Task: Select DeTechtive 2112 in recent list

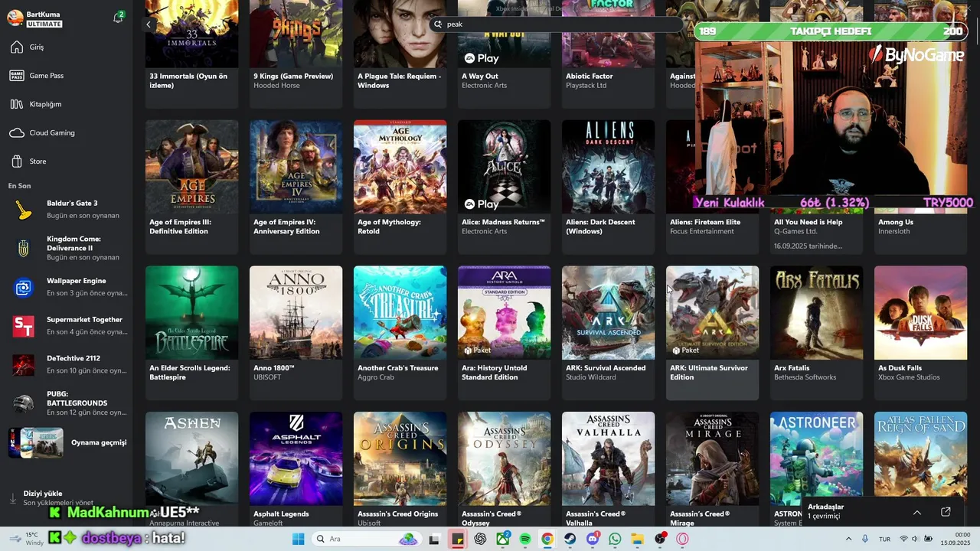Action: tap(67, 364)
